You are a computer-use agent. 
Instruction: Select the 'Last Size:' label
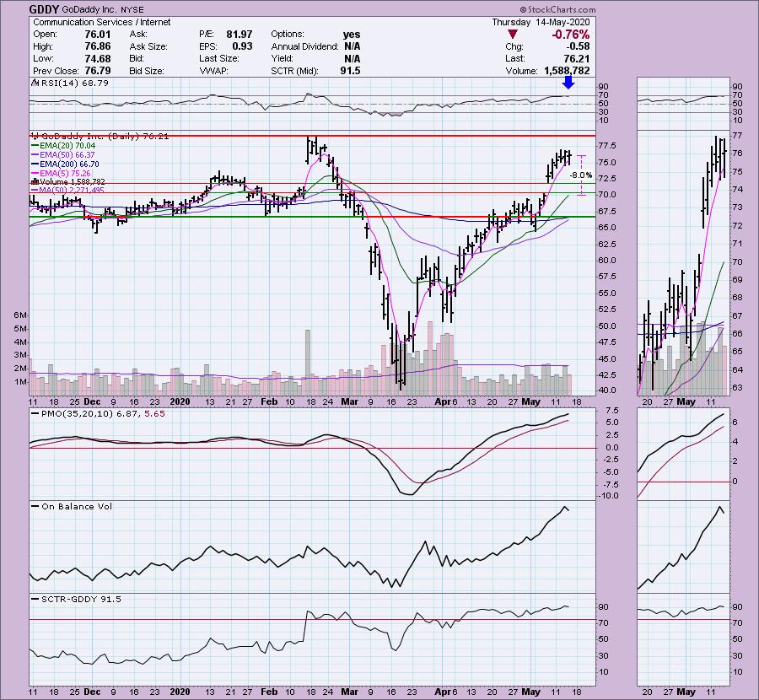pos(218,58)
